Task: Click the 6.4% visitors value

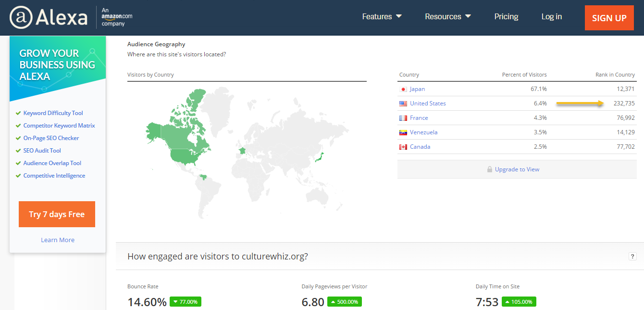Action: click(x=541, y=103)
